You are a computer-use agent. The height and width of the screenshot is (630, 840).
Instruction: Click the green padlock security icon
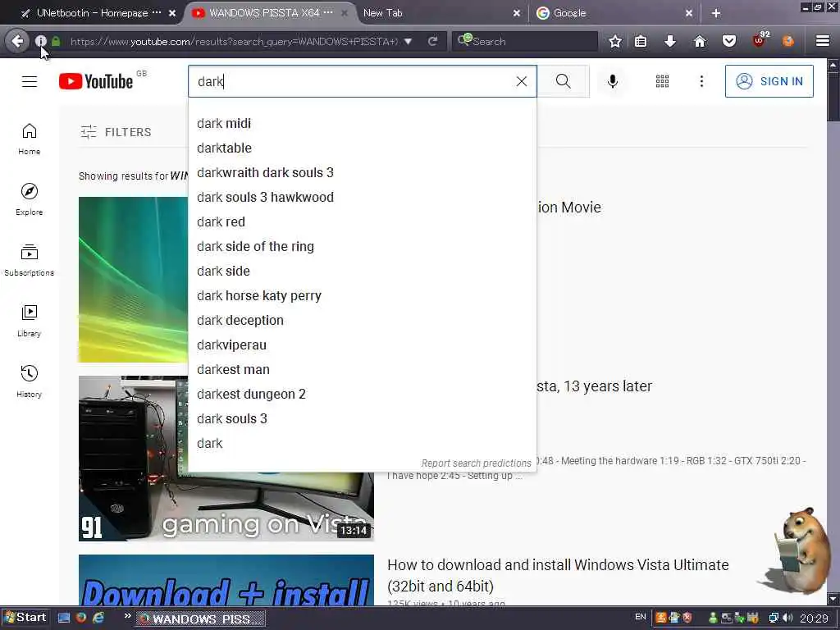pyautogui.click(x=57, y=41)
